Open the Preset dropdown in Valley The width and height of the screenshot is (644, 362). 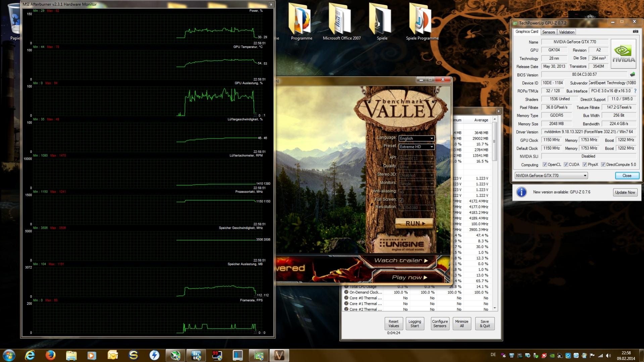pos(416,147)
